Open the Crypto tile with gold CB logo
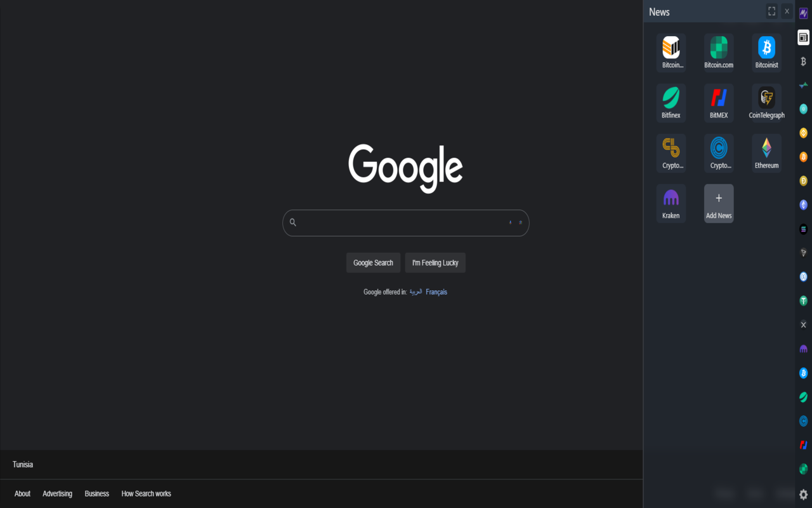812x508 pixels. point(671,153)
